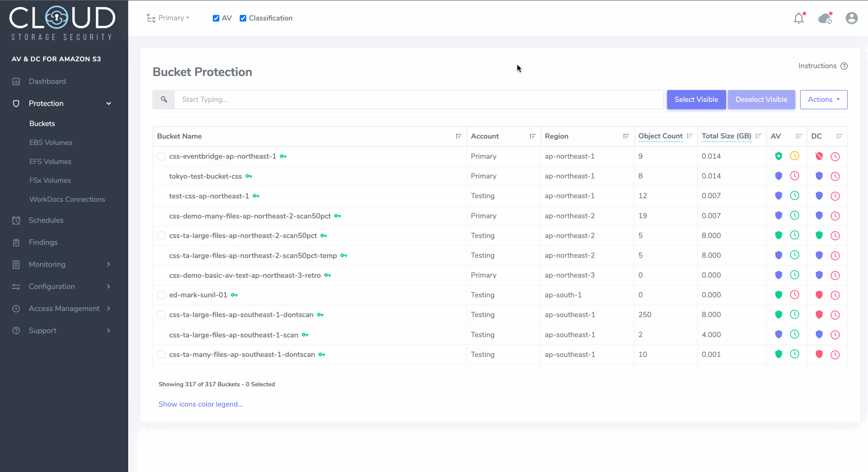This screenshot has width=868, height=472.
Task: Uncheck the AV checkbox in the top bar
Action: [x=216, y=18]
